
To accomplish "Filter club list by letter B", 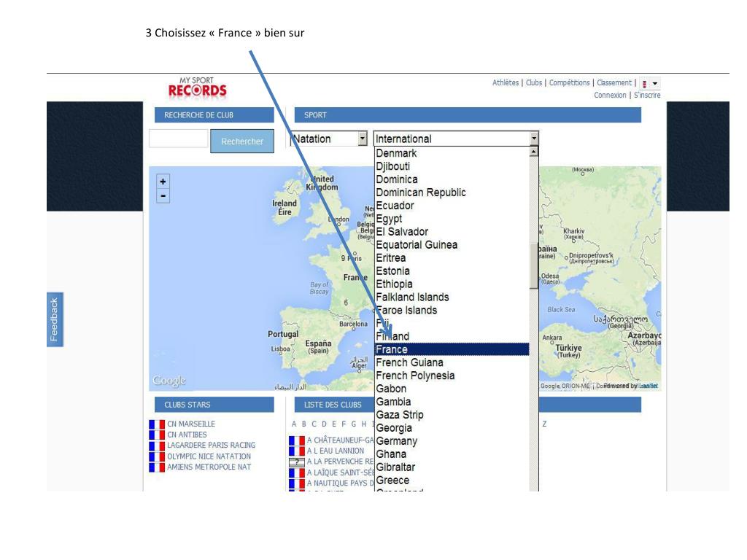I will click(x=304, y=424).
